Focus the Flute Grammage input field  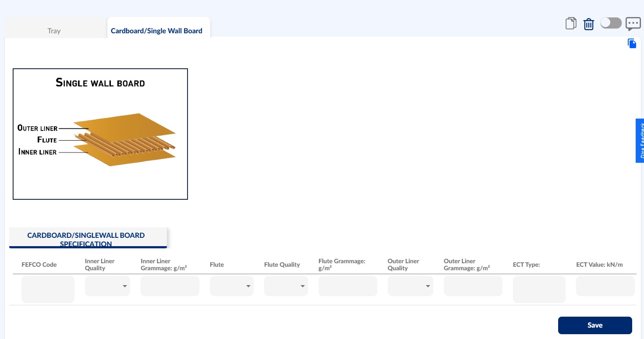coord(348,286)
